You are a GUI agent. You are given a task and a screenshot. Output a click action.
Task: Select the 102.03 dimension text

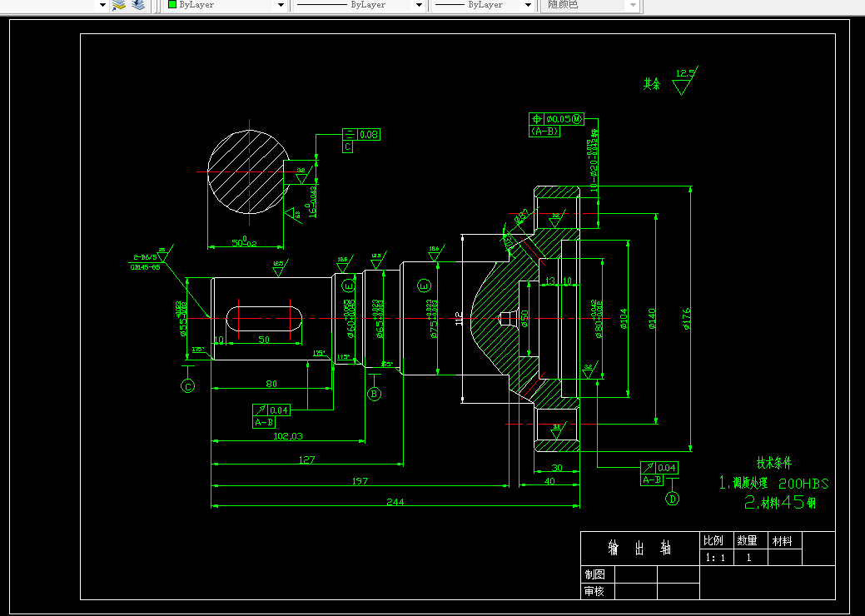288,436
